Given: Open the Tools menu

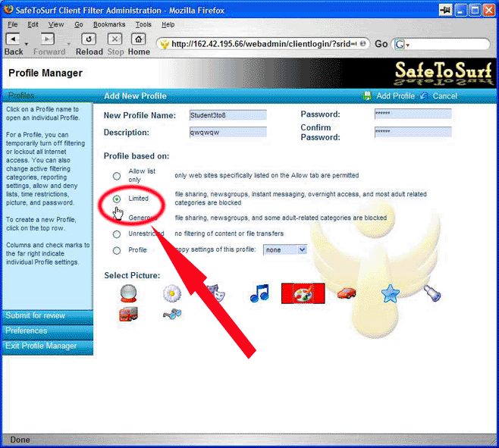Looking at the screenshot, I should [143, 24].
